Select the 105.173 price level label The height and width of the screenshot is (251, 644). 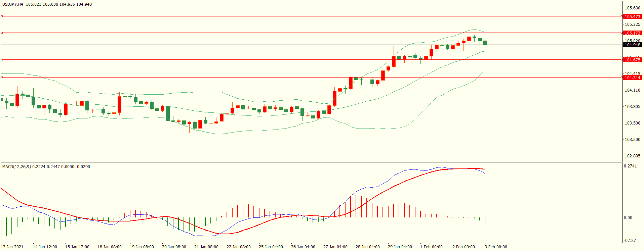(x=632, y=33)
